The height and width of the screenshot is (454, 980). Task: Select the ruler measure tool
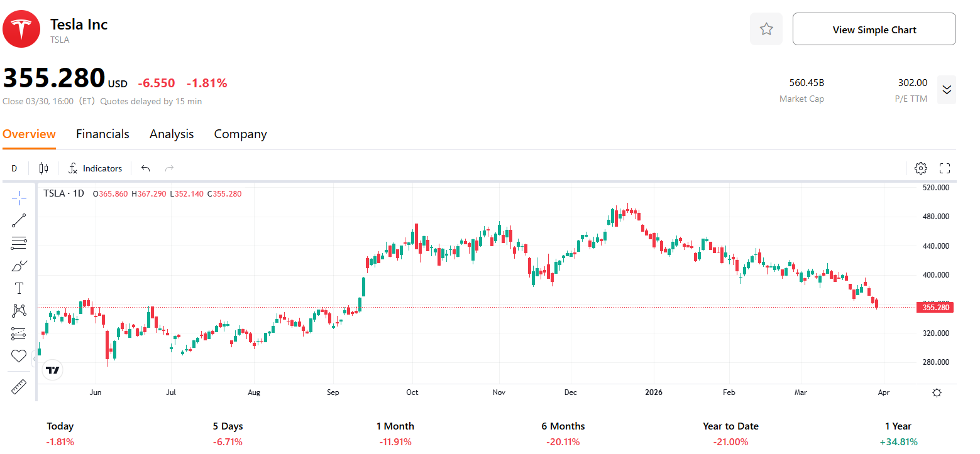pos(19,387)
